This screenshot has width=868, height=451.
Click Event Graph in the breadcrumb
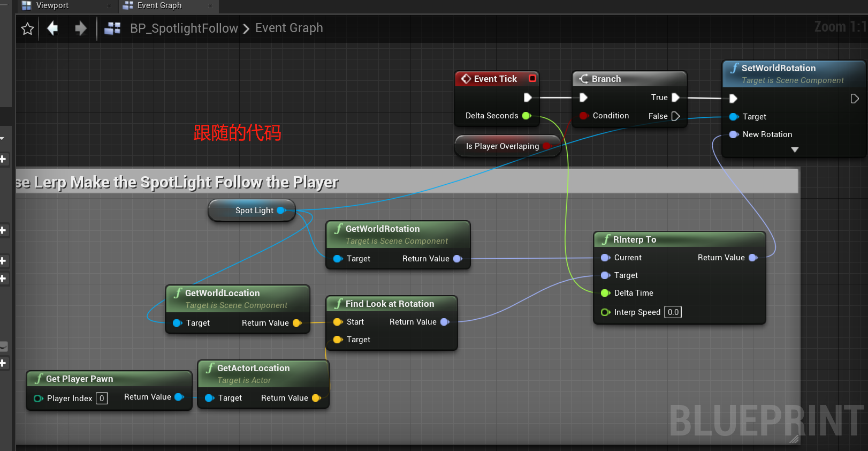(x=289, y=28)
